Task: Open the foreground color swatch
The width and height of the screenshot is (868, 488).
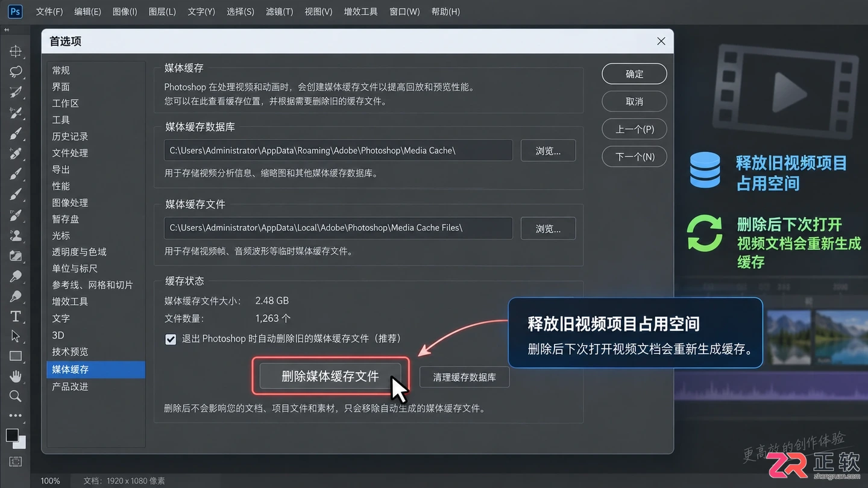Action: (x=11, y=435)
